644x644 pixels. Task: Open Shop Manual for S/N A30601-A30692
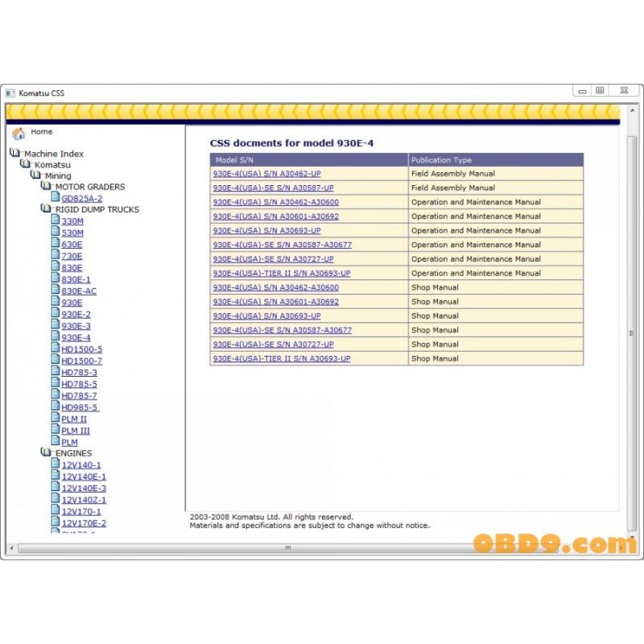click(276, 302)
